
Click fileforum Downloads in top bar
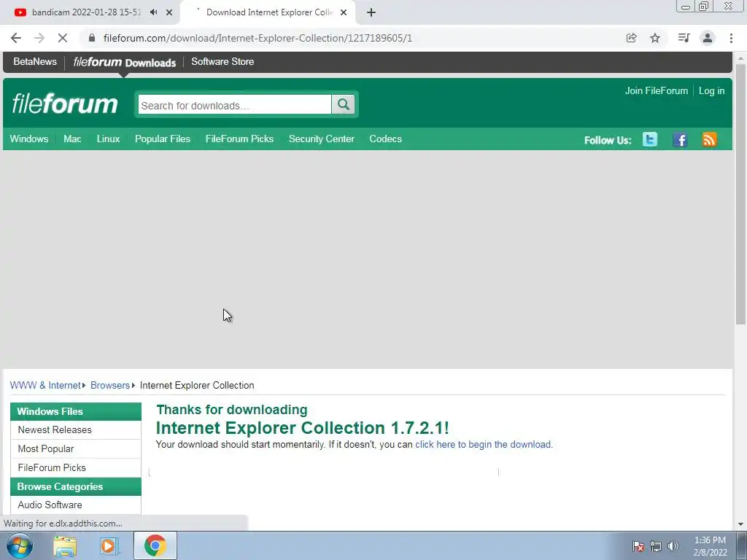click(x=124, y=63)
